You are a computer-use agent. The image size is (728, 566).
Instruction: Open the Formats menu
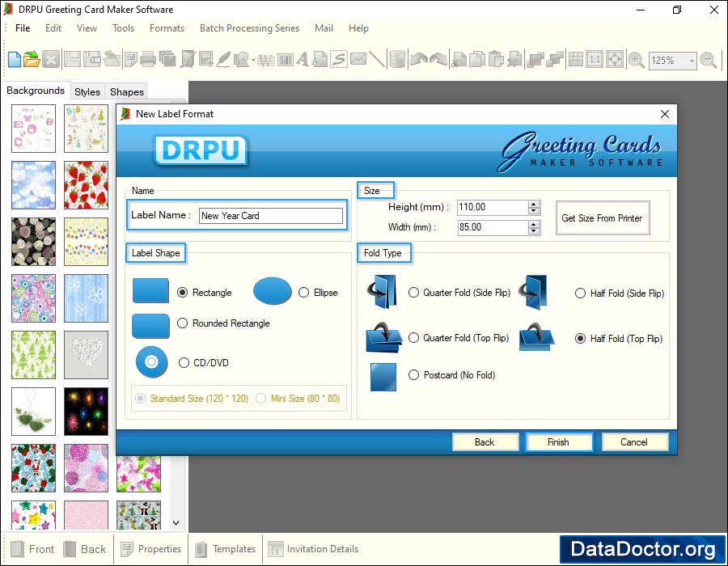pyautogui.click(x=167, y=28)
